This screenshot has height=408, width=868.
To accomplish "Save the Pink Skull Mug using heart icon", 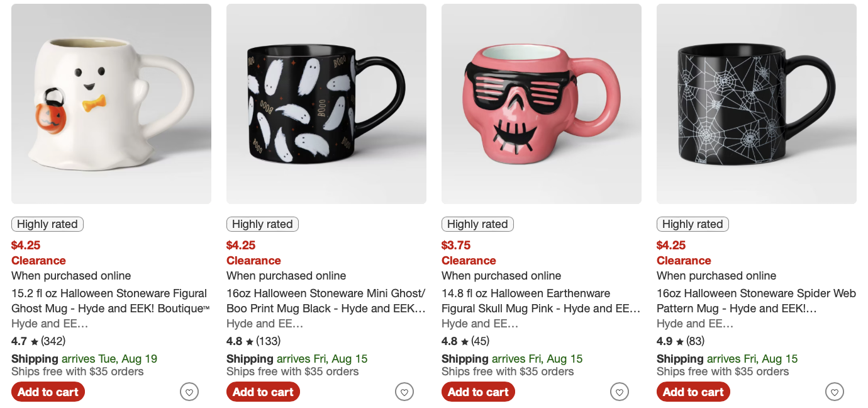I will [x=620, y=392].
